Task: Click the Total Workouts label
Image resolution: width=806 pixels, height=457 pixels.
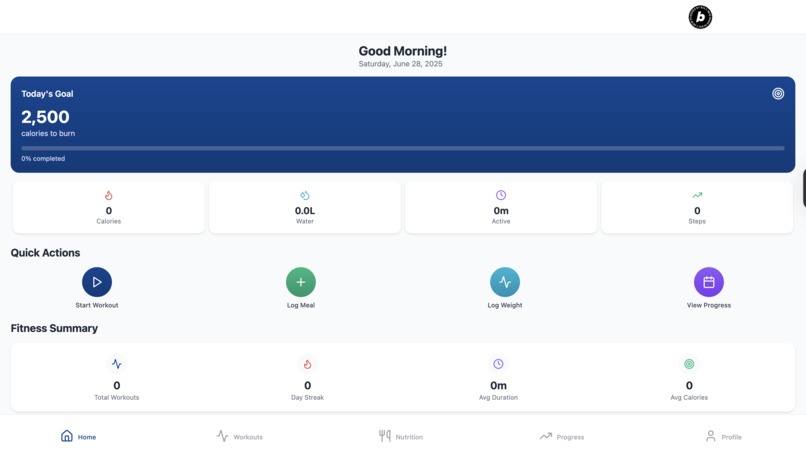Action: pyautogui.click(x=117, y=397)
